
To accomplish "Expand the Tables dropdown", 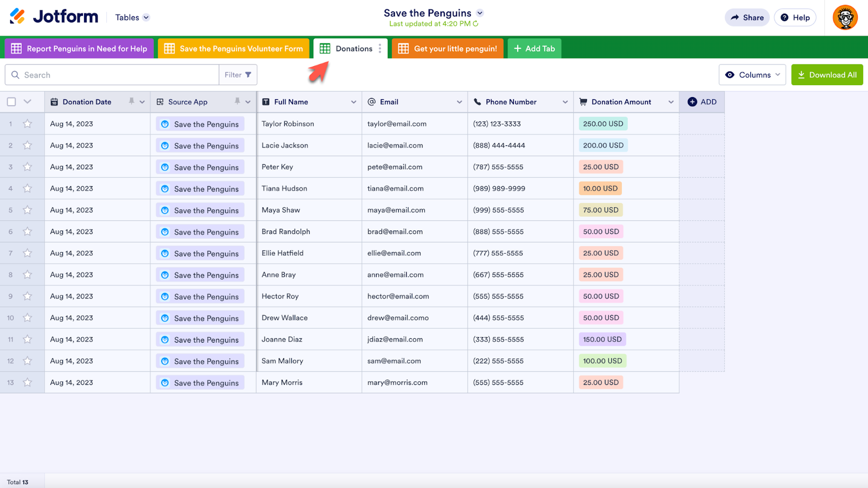I will click(x=132, y=17).
